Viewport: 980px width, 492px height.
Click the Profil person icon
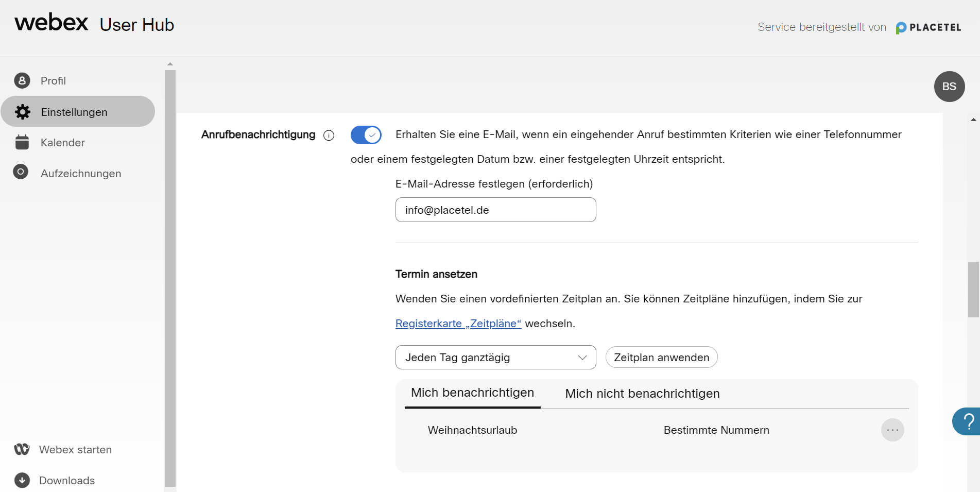(x=22, y=81)
